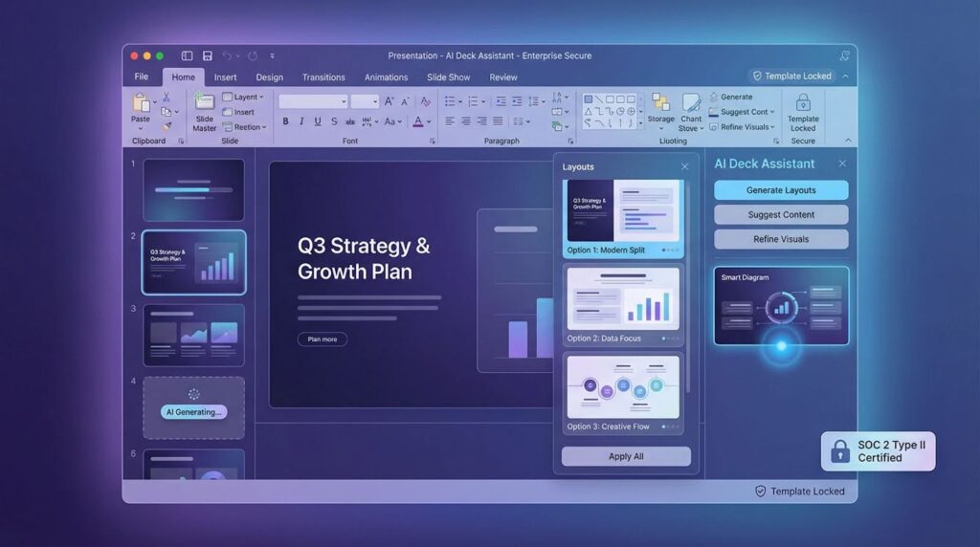Image resolution: width=980 pixels, height=547 pixels.
Task: Click the Apply All button
Action: 626,456
